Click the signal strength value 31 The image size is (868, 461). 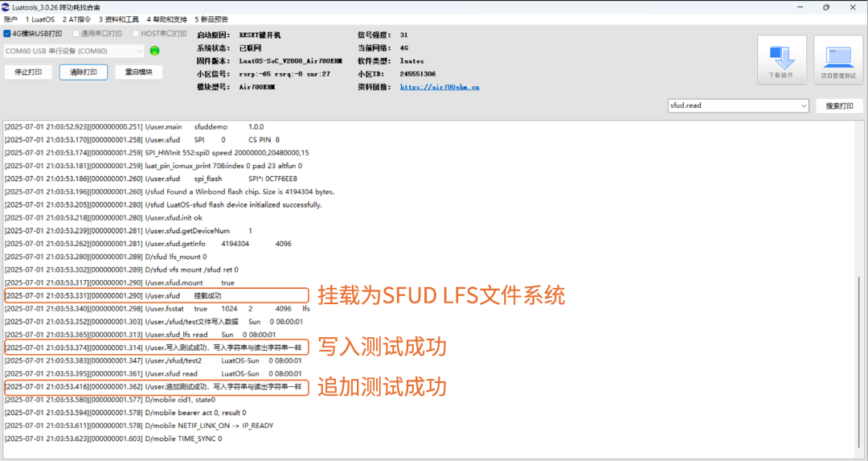403,35
